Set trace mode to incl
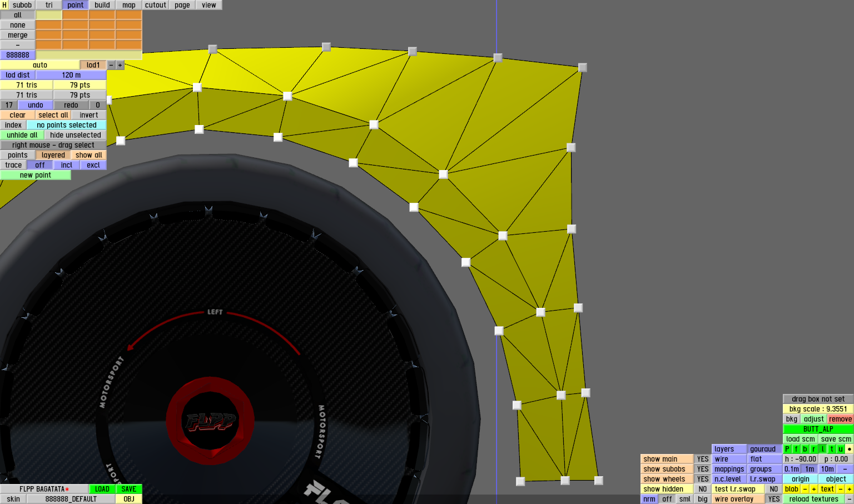 [x=67, y=165]
